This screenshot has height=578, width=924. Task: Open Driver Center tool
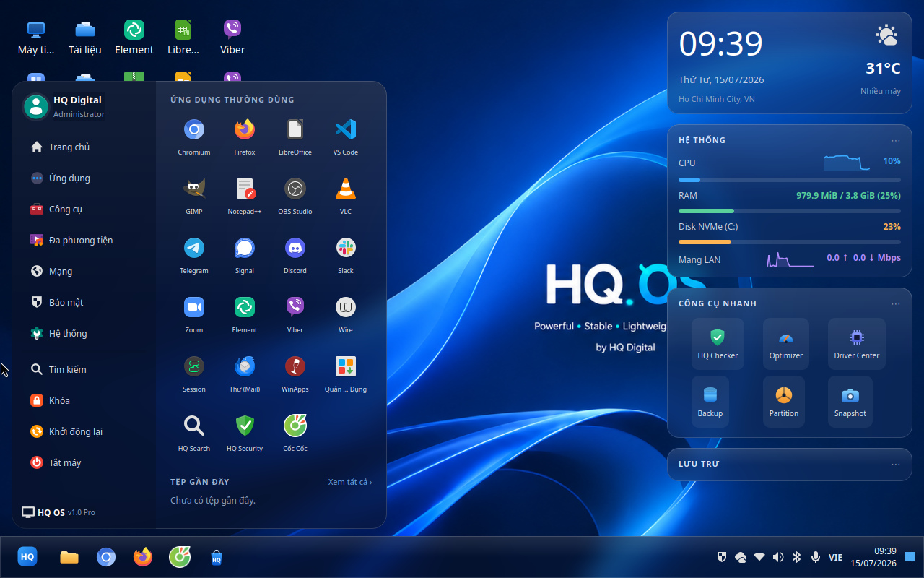[857, 344]
